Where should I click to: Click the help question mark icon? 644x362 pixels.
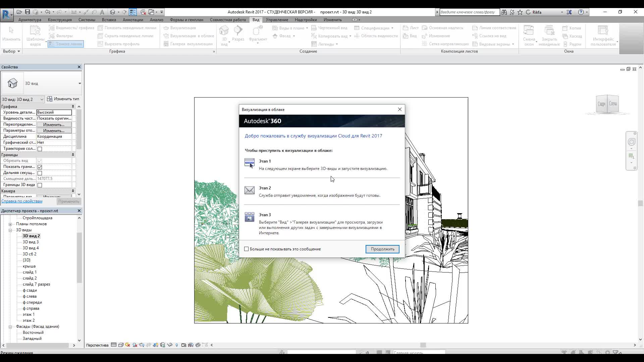click(581, 12)
